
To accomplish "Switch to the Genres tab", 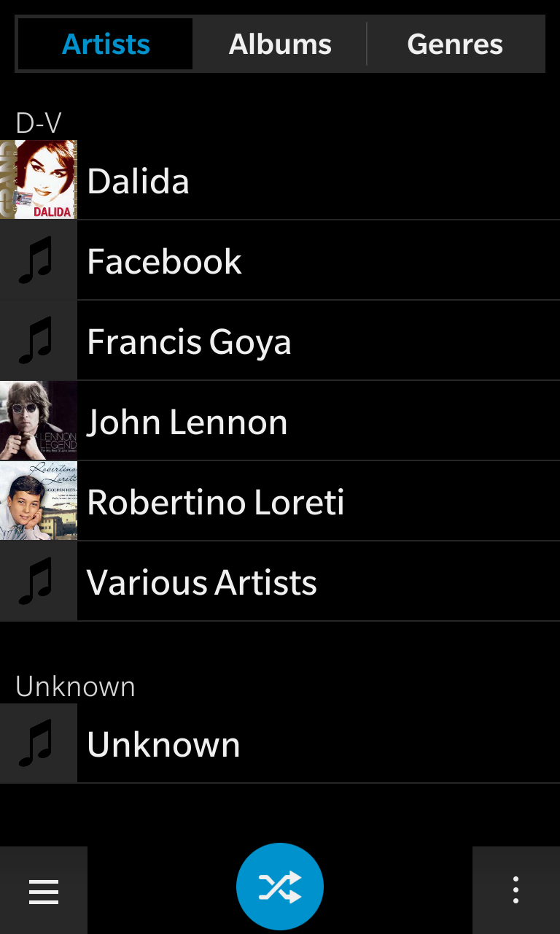I will (x=455, y=45).
